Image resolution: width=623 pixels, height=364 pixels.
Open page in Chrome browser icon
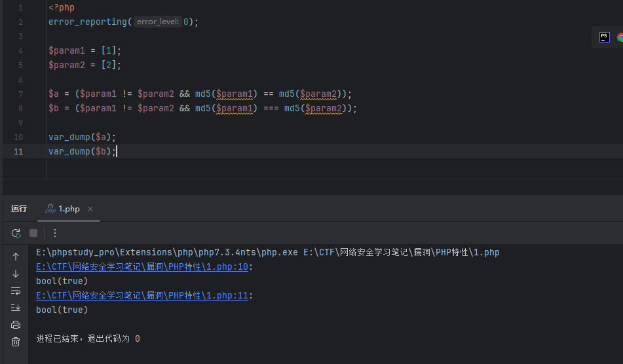tap(620, 37)
